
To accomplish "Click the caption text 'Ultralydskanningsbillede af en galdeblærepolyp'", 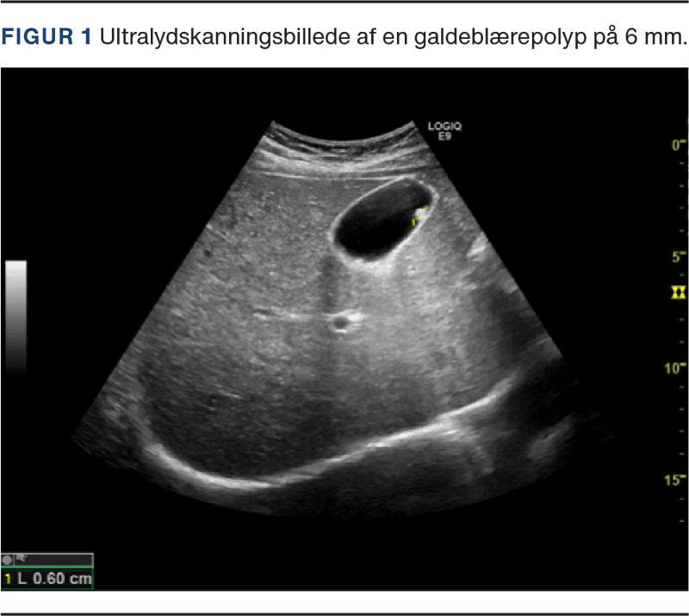I will [x=344, y=39].
